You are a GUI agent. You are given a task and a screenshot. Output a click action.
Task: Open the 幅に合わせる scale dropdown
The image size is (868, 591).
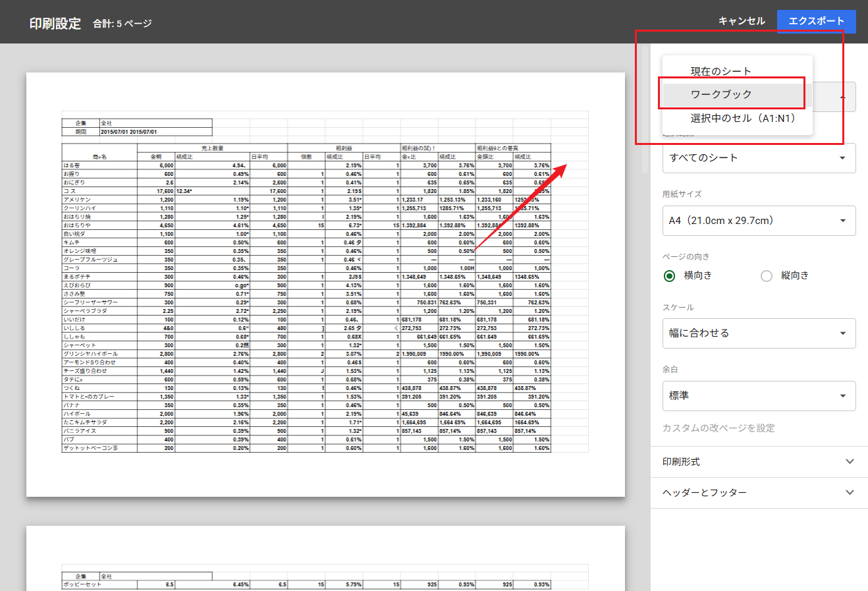[x=759, y=333]
